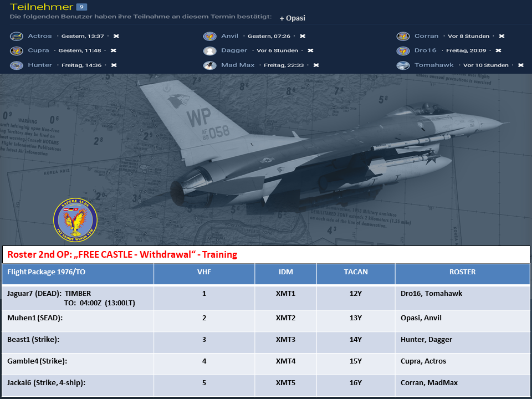Open Cupra user profile link
The image size is (532, 399).
[38, 50]
